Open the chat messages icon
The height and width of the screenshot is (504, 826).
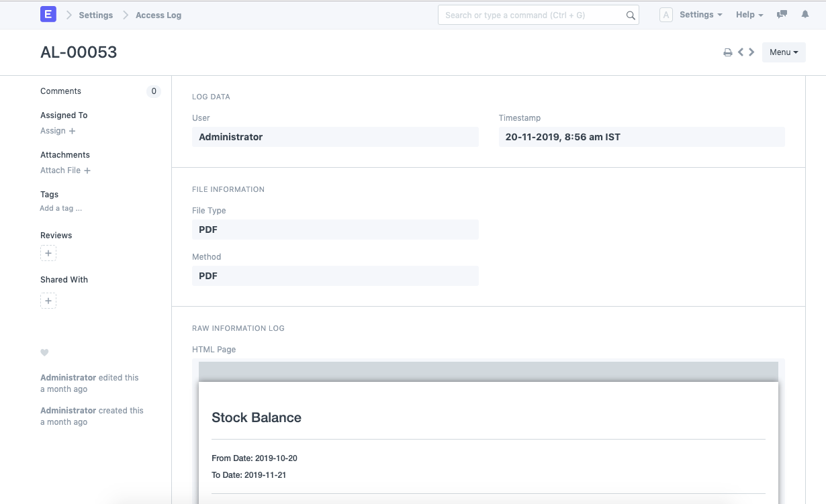tap(781, 14)
